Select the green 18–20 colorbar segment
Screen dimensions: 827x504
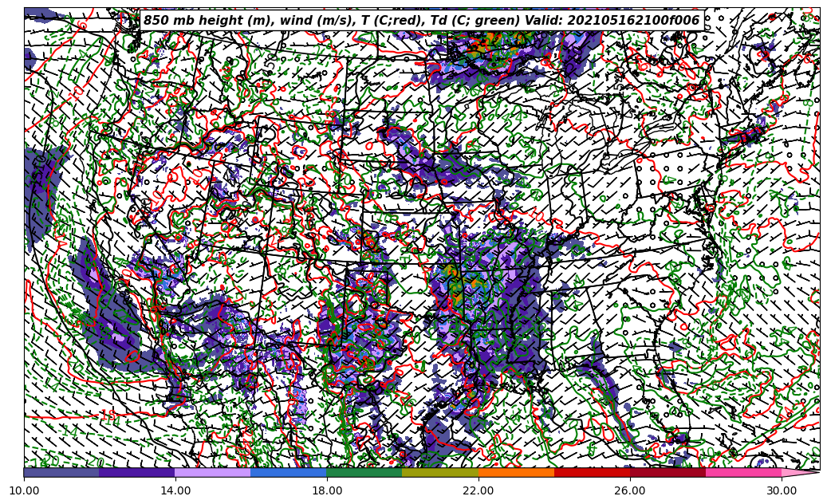point(364,472)
